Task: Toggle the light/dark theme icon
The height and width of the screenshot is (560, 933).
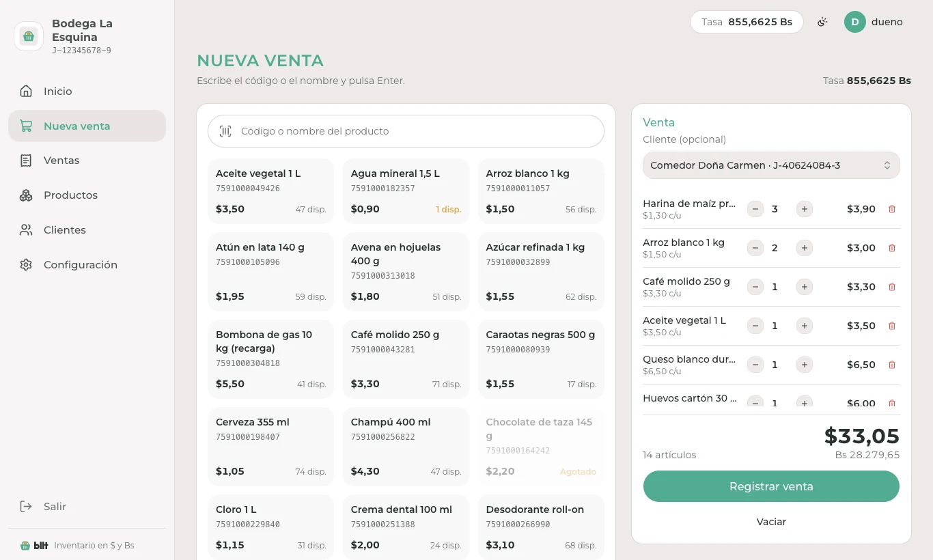Action: [x=823, y=22]
